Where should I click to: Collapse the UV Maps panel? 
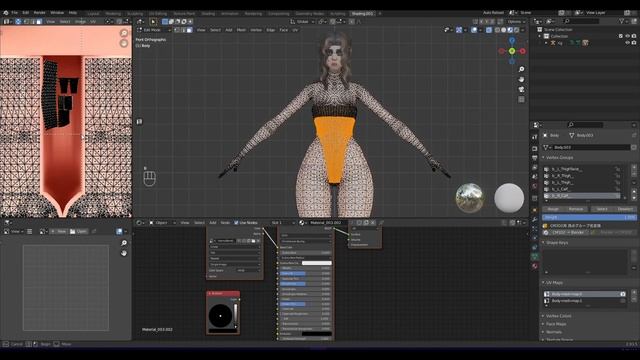pos(553,282)
